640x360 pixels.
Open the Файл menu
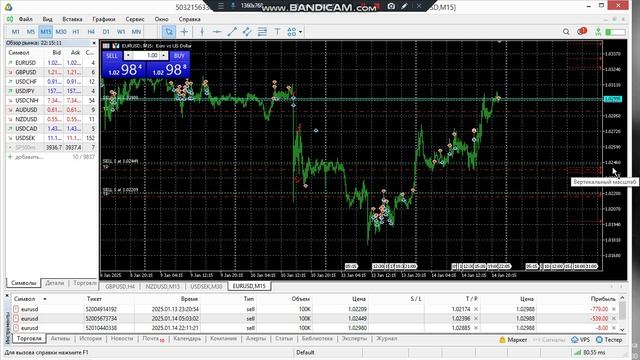click(26, 19)
